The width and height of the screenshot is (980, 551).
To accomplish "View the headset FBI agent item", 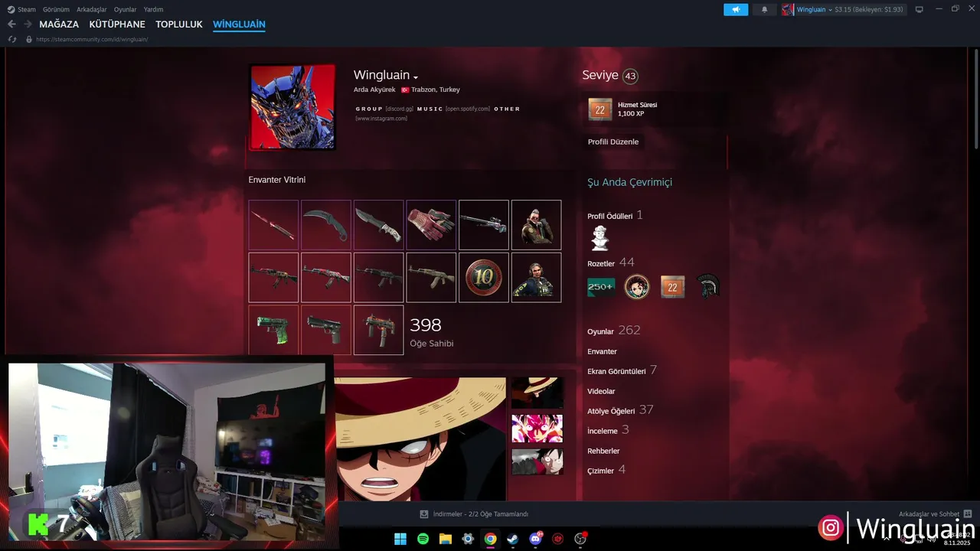I will [536, 278].
